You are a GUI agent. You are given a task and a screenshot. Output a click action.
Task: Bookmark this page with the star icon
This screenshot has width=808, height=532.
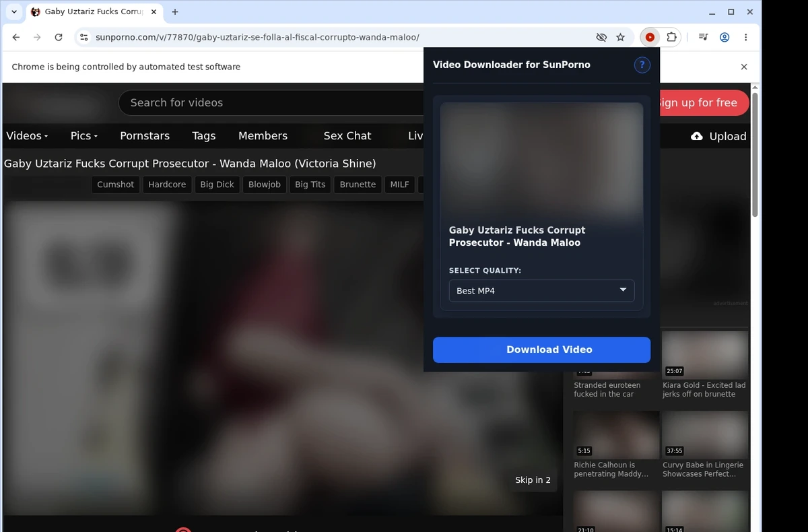click(x=621, y=38)
